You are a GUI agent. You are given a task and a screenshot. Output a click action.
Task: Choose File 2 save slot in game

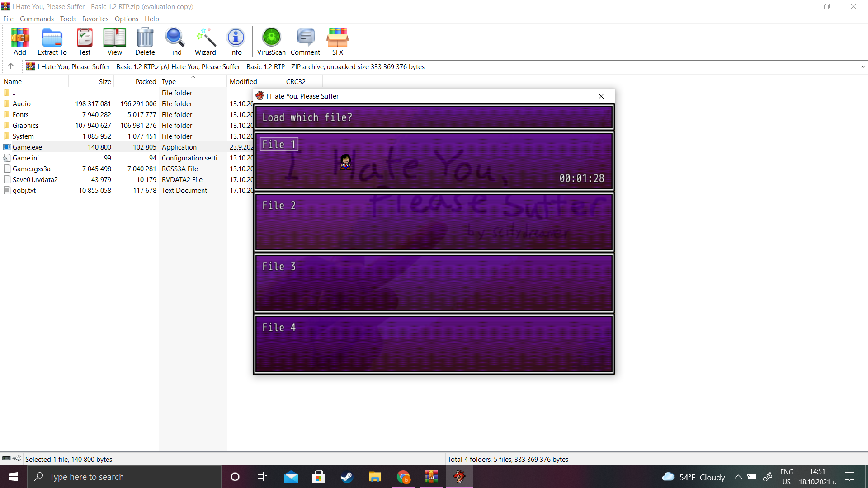434,222
